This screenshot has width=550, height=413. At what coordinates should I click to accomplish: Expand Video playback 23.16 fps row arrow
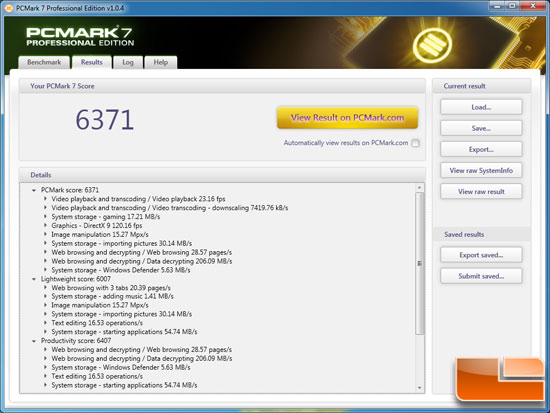coord(45,199)
